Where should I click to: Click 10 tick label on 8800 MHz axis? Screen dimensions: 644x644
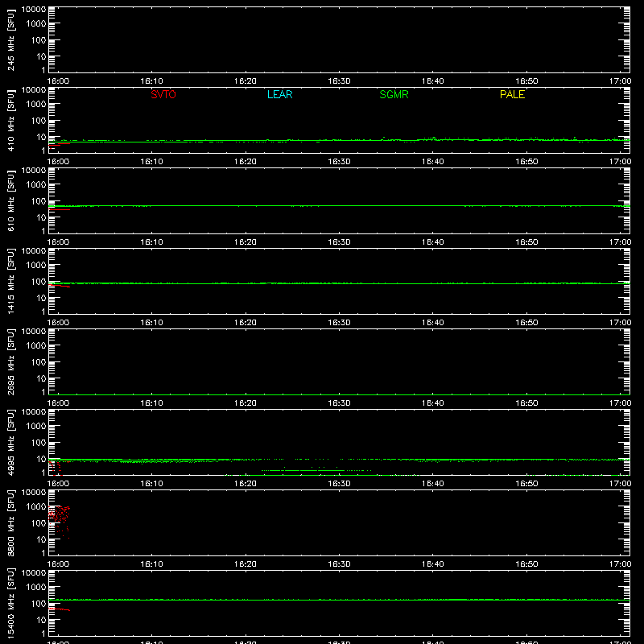(41, 539)
